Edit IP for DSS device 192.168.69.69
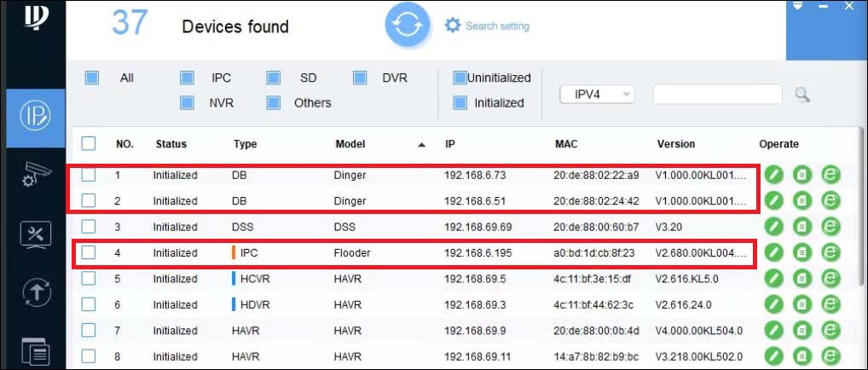This screenshot has width=868, height=370. [x=774, y=227]
